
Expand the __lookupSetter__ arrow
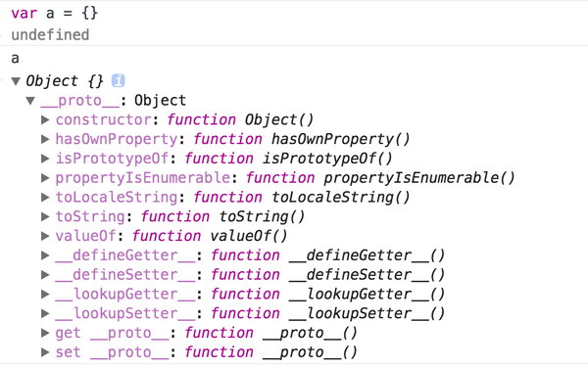pos(45,313)
